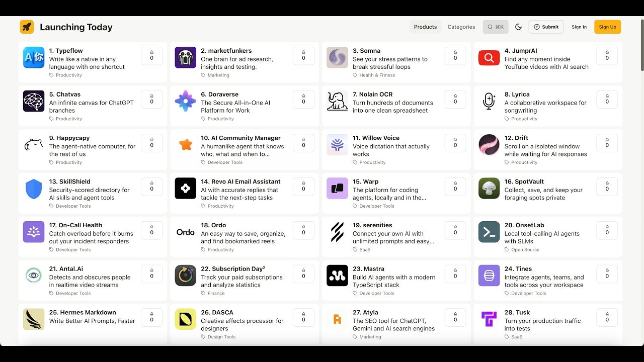Upvote the Drift product
The height and width of the screenshot is (362, 644).
(607, 143)
